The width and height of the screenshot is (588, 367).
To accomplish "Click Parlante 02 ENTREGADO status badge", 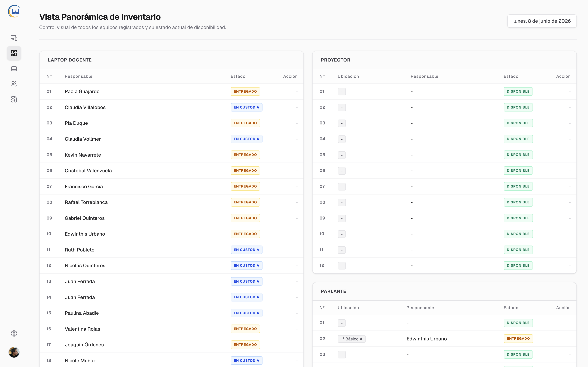I will pos(518,339).
